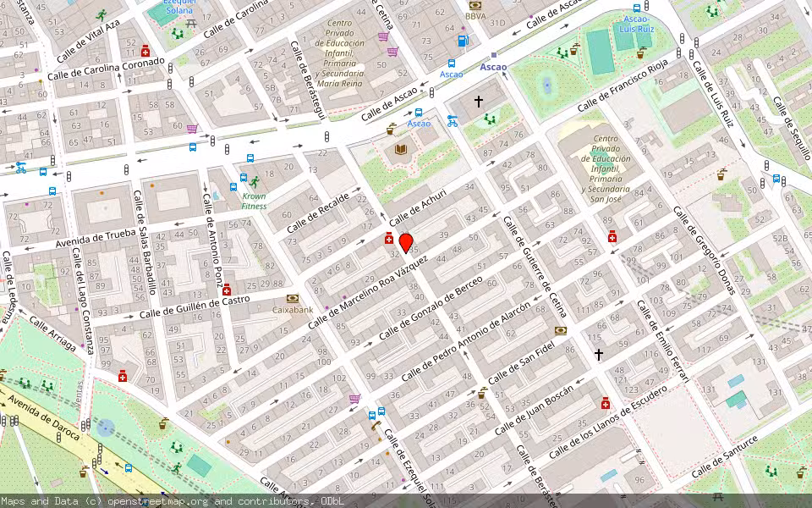Click the Ascao-Luis Ruiz stop label
The image size is (812, 508).
[636, 24]
